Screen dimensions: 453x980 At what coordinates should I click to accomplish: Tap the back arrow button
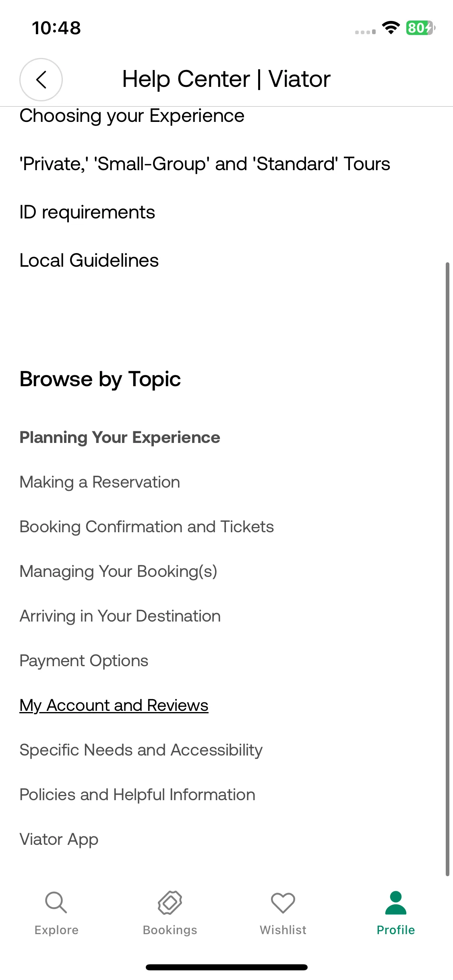pyautogui.click(x=41, y=79)
